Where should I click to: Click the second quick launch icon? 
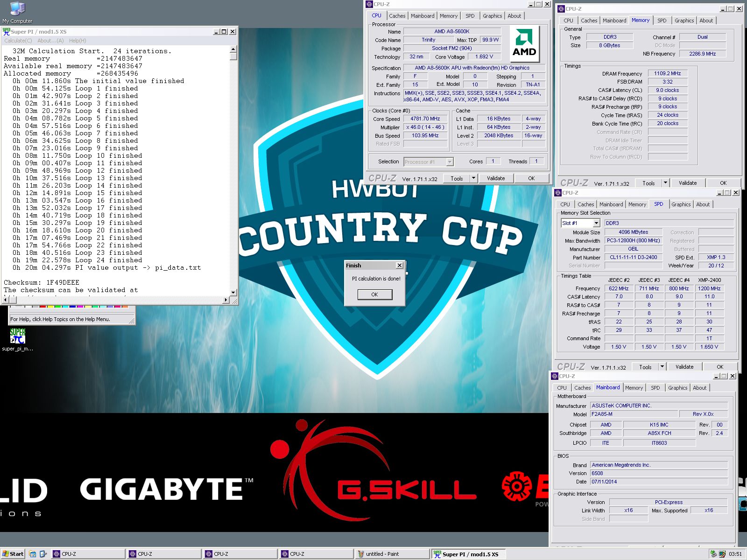pyautogui.click(x=43, y=554)
